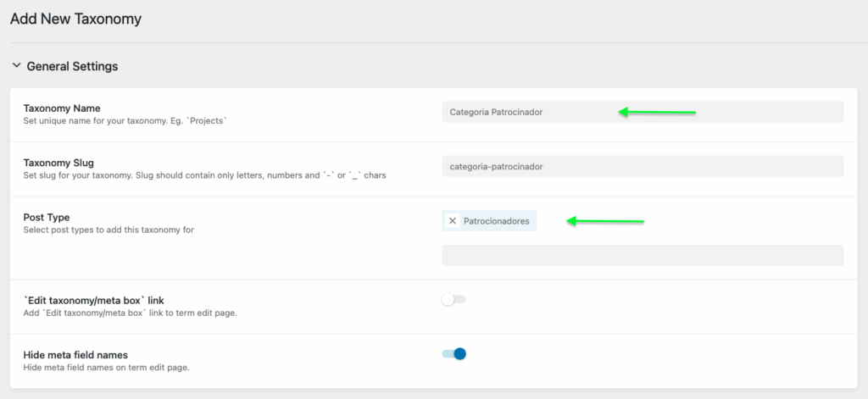This screenshot has width=868, height=399.
Task: Click the Taxonomy Slug label
Action: click(x=58, y=163)
